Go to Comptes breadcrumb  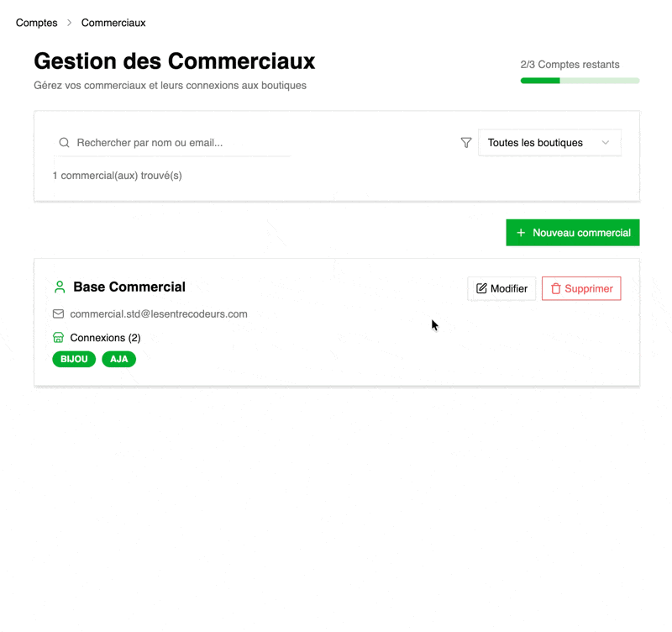37,23
